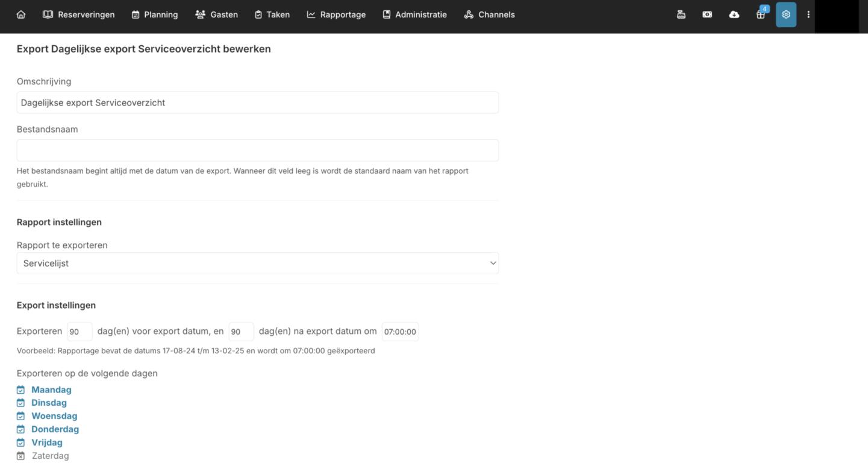Disable export on Woensdag
The width and height of the screenshot is (868, 463).
coord(54,416)
